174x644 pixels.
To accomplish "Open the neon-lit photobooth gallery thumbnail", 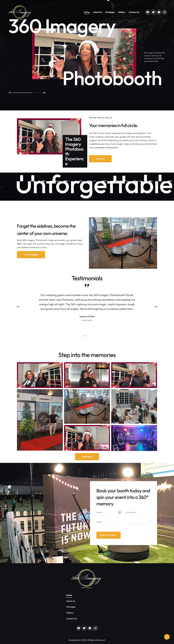I will 134,438.
